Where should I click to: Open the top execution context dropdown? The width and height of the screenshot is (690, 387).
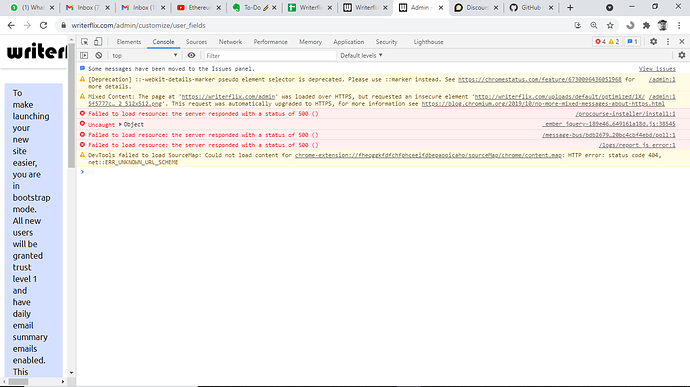(x=144, y=55)
